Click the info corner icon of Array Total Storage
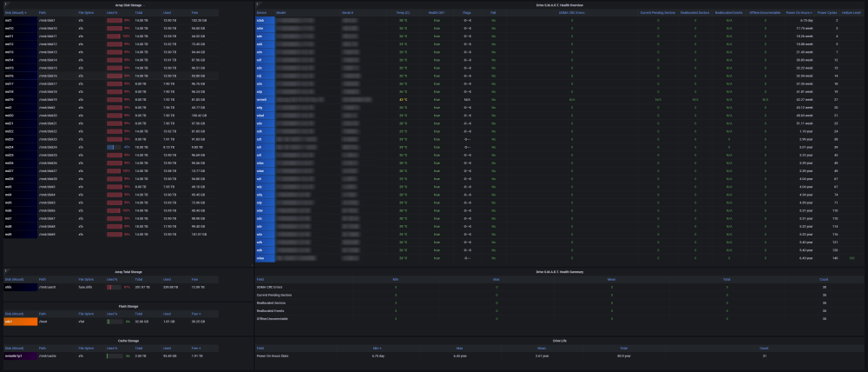Screen dimensions: 868x372 pyautogui.click(x=5, y=271)
